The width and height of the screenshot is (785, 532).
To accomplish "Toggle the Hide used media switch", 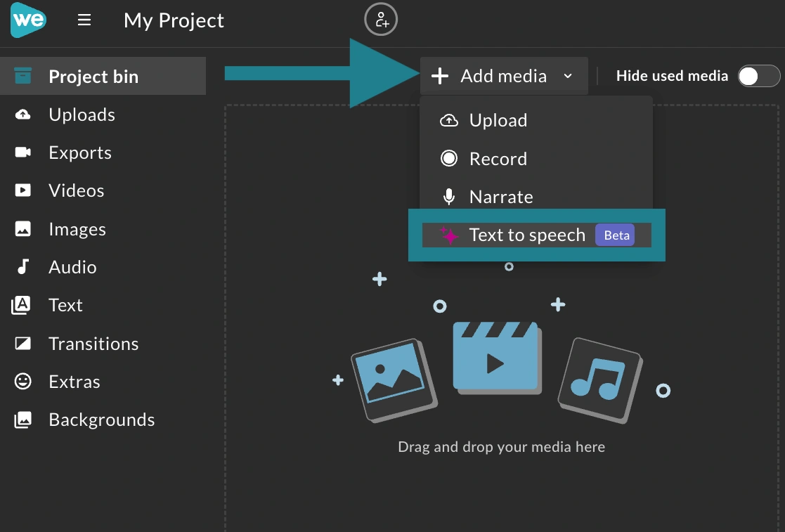I will point(759,76).
